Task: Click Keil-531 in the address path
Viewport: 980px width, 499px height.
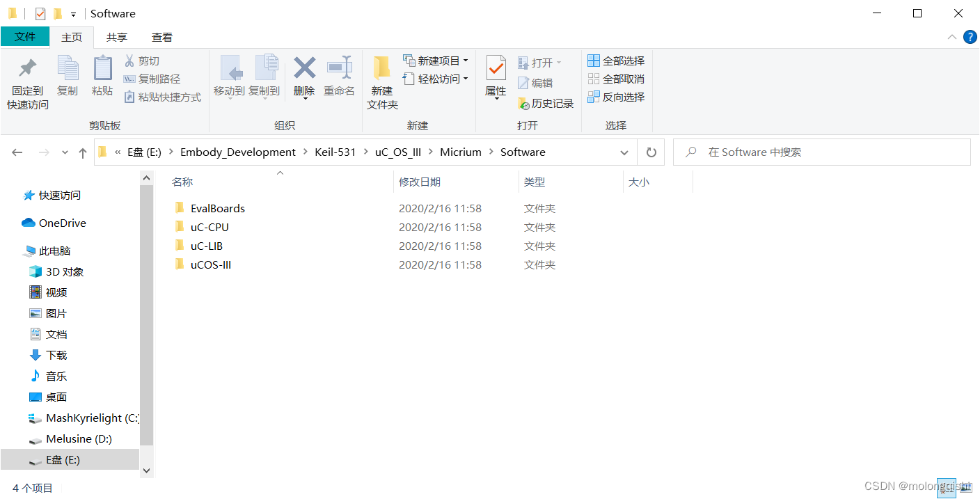Action: 335,152
